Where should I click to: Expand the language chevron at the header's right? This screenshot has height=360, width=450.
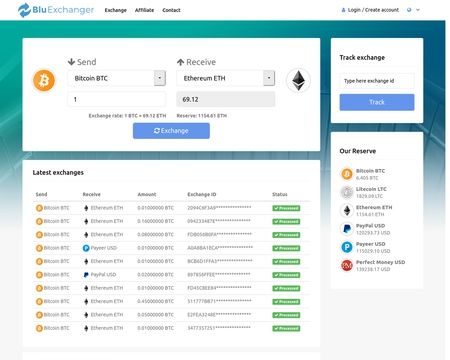(x=418, y=10)
